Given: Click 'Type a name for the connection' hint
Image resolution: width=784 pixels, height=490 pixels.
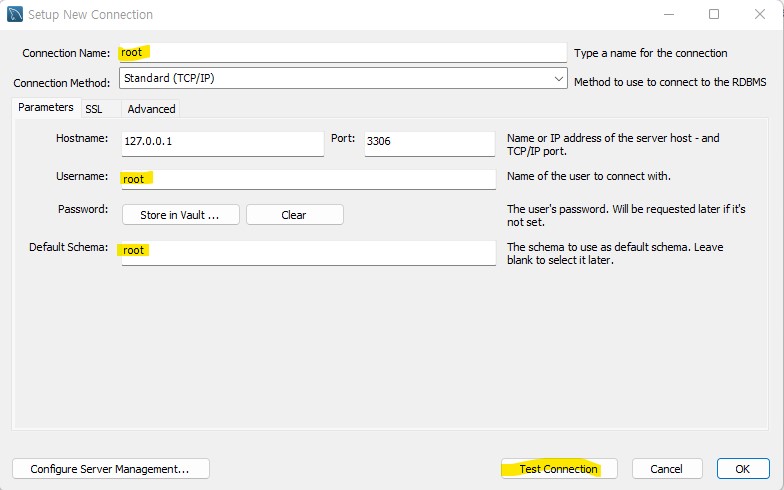Looking at the screenshot, I should [x=650, y=53].
